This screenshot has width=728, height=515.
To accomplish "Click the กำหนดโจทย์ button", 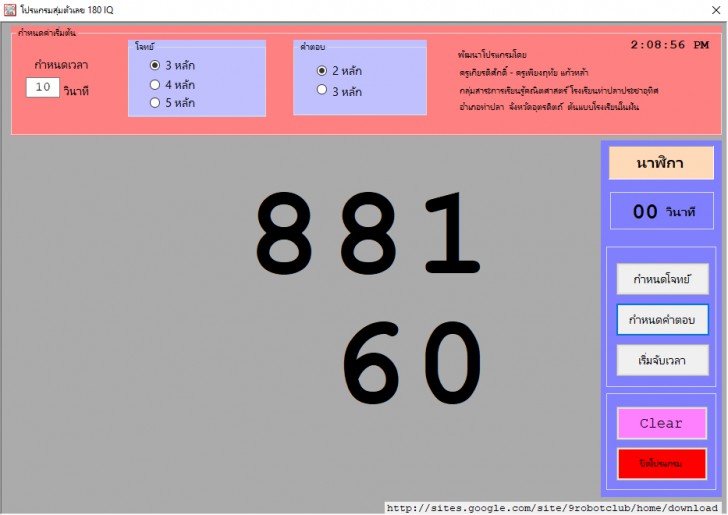I will 662,279.
